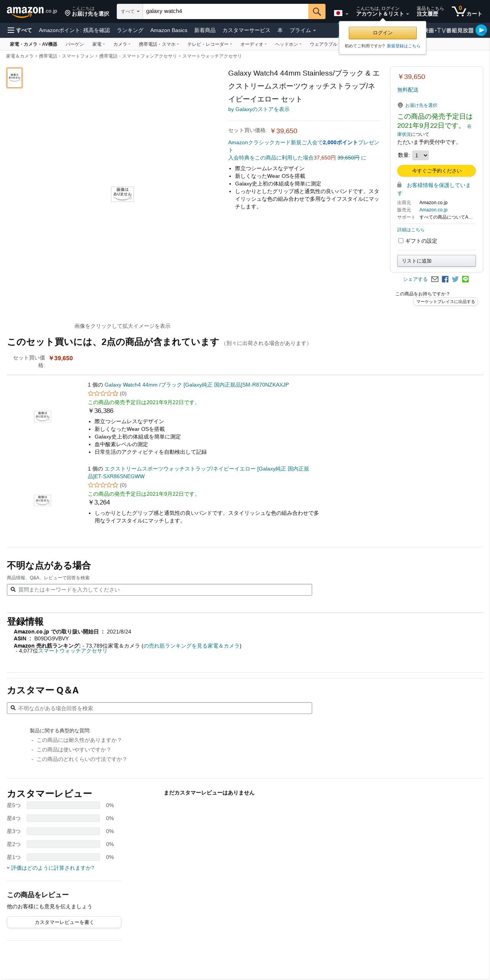
Task: Click magnifier icon in カスタマーQ&A search box
Action: click(x=13, y=708)
